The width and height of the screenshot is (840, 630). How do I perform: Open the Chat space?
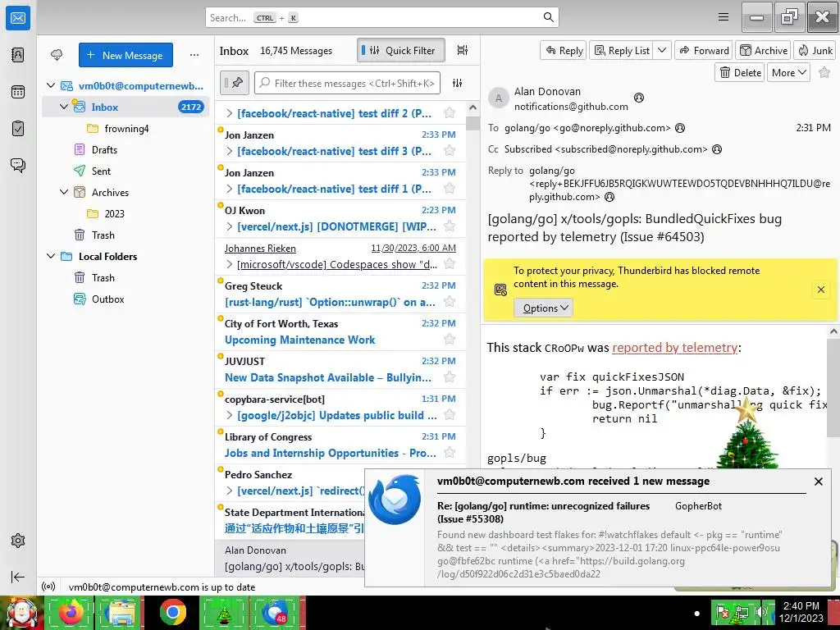[18, 165]
